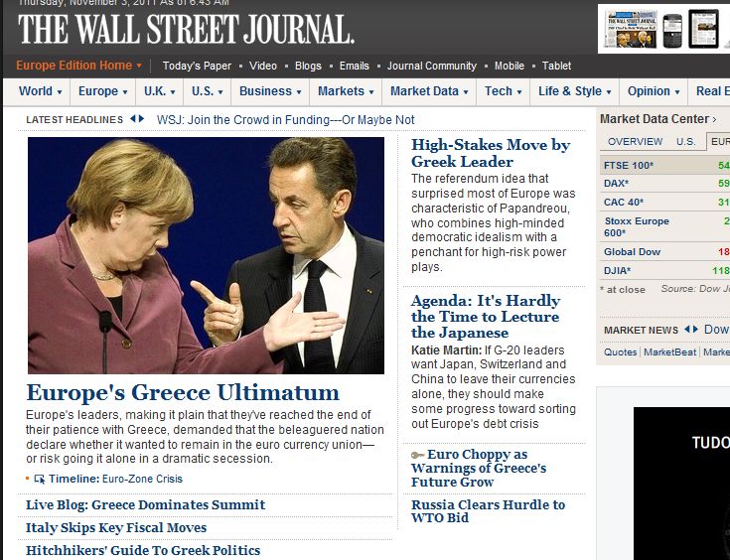Image resolution: width=730 pixels, height=560 pixels.
Task: Open 'Europe's Greece Ultimatum' headline
Action: pyautogui.click(x=183, y=392)
